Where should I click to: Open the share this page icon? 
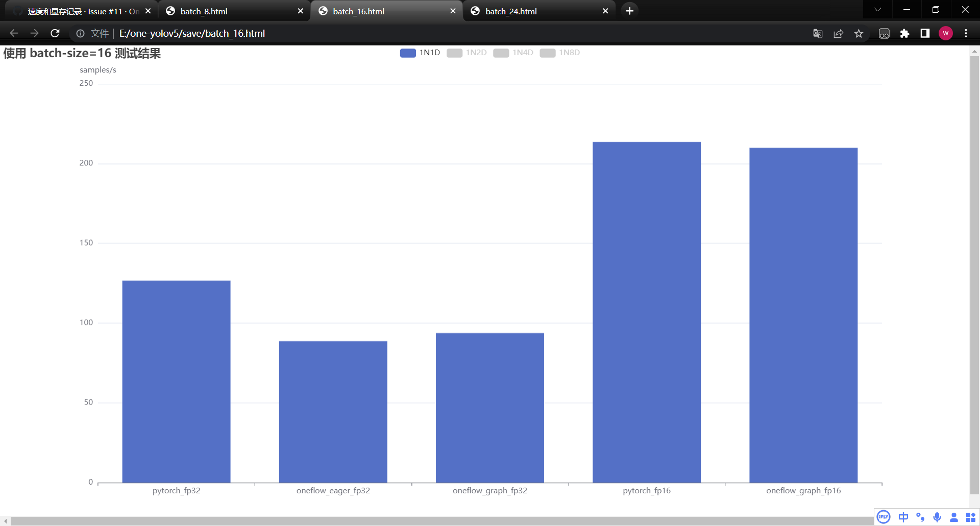(838, 33)
